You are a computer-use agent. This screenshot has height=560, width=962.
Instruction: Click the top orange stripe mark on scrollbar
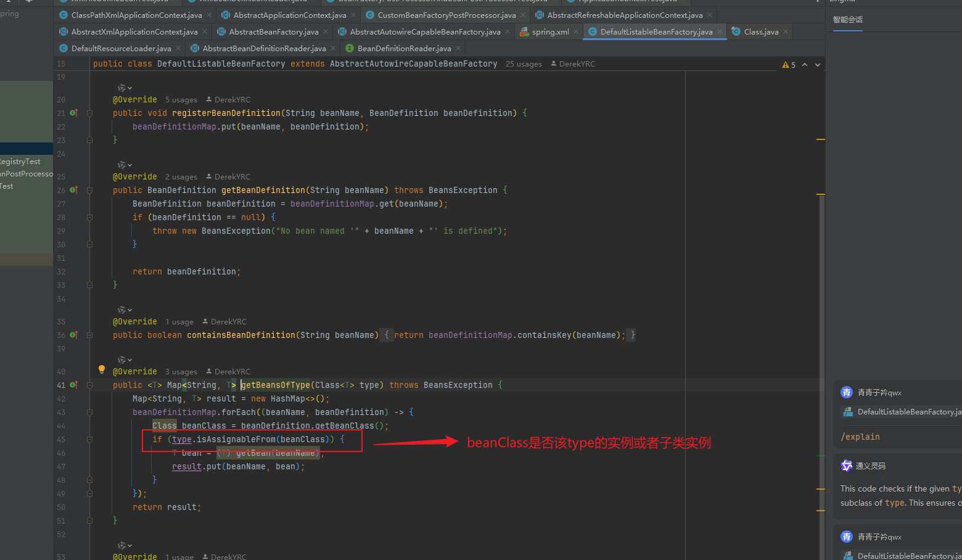tap(821, 139)
